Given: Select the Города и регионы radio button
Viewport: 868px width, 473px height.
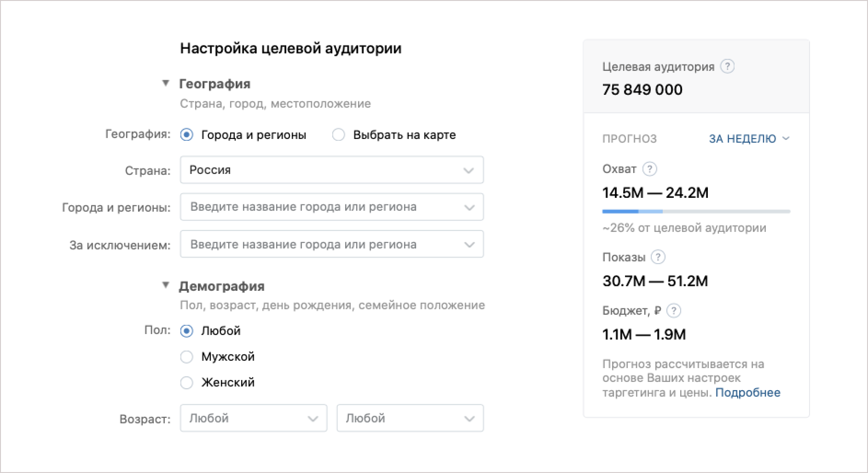Looking at the screenshot, I should pyautogui.click(x=186, y=135).
